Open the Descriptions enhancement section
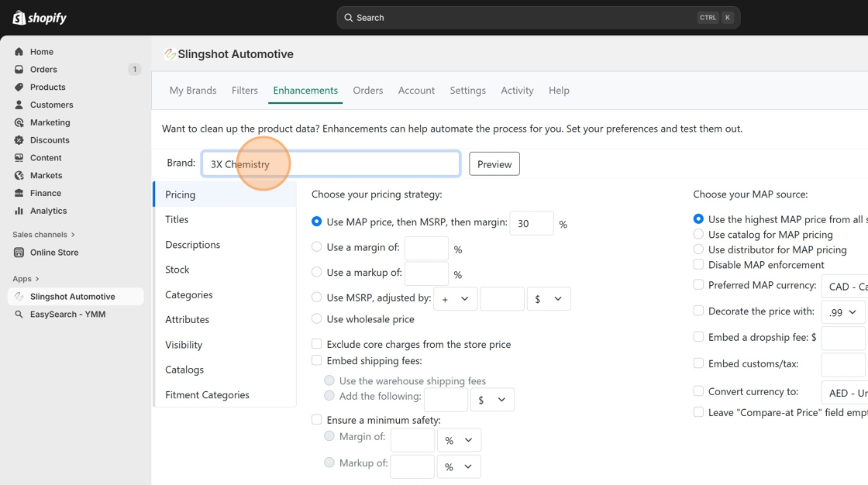Screen dimensions: 868x485 (226, 245)
